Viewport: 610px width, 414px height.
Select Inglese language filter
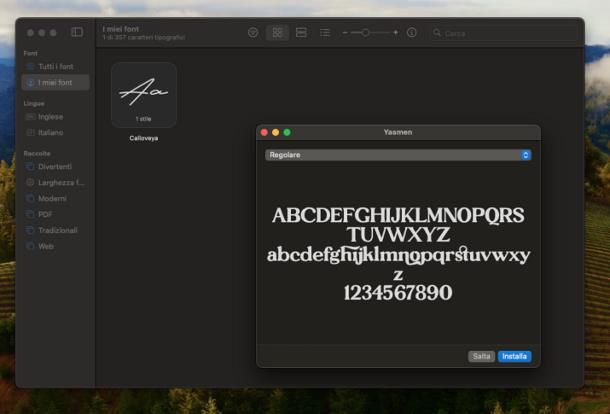point(56,117)
